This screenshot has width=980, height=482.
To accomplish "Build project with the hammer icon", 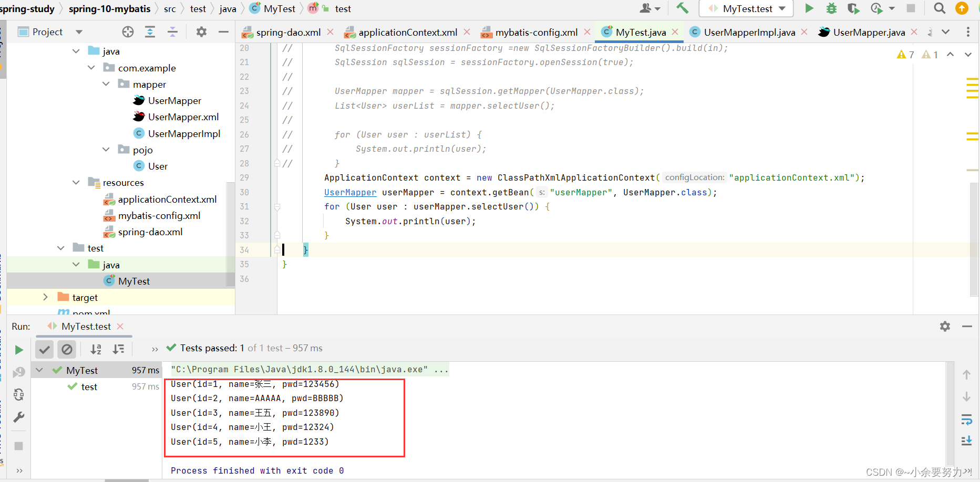I will tap(682, 8).
